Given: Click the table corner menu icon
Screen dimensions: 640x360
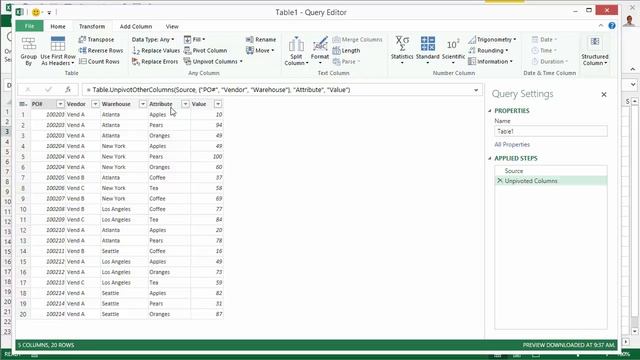Looking at the screenshot, I should coord(23,104).
